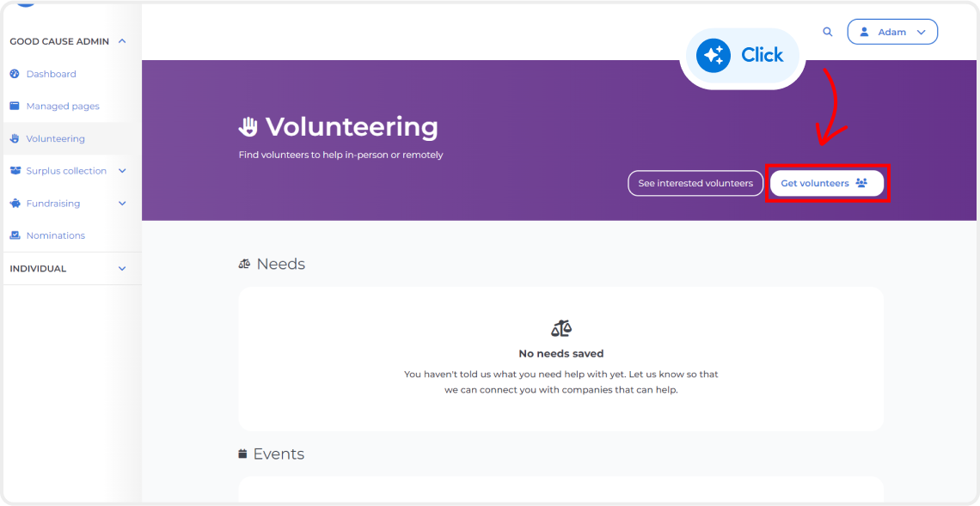The width and height of the screenshot is (980, 506).
Task: Expand the INDIVIDUAL section
Action: (x=122, y=268)
